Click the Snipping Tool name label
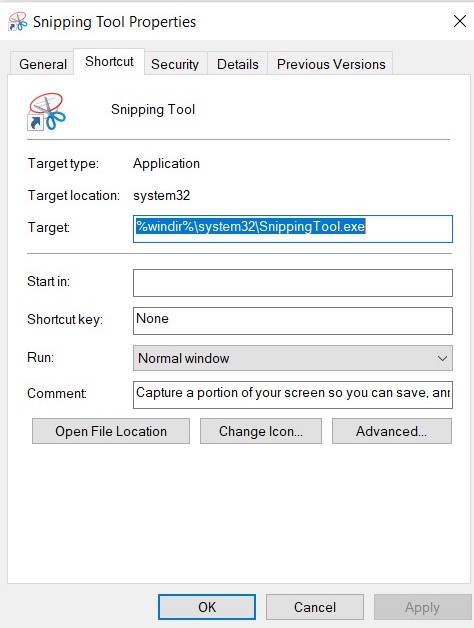Screen dimensions: 474x628 point(153,109)
